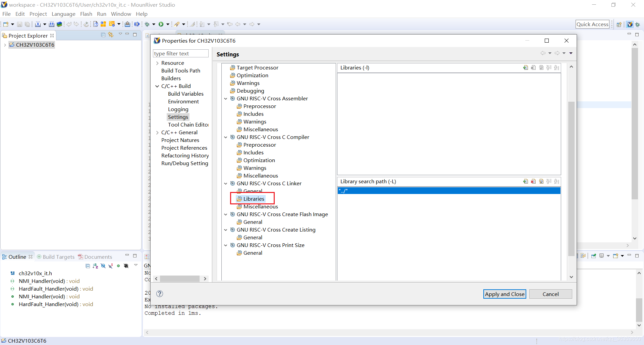
Task: Click the MounRiver perspective icon top right
Action: tap(630, 24)
